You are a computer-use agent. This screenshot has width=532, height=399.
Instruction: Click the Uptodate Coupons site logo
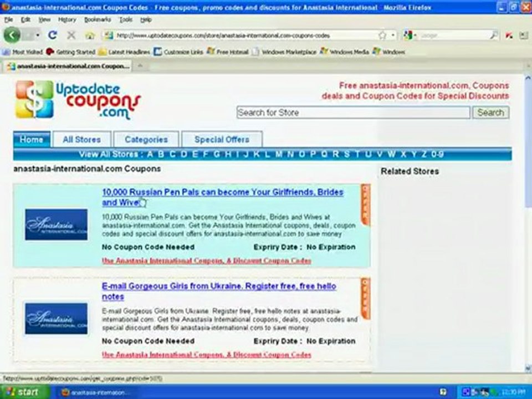tap(78, 100)
